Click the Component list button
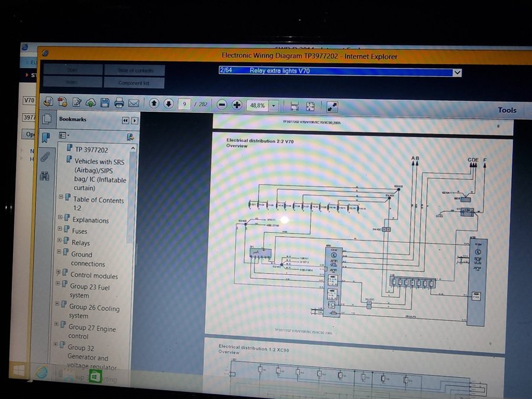This screenshot has width=532, height=399. (x=134, y=83)
